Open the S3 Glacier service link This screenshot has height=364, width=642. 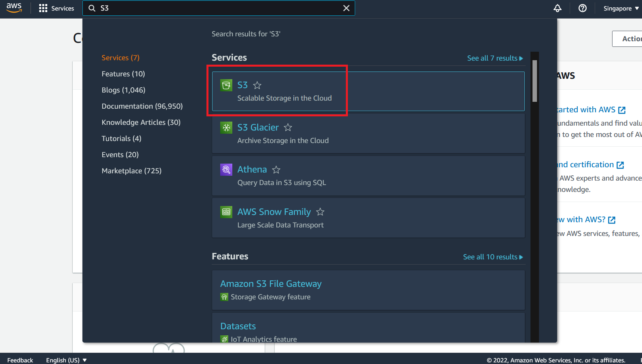click(x=258, y=128)
